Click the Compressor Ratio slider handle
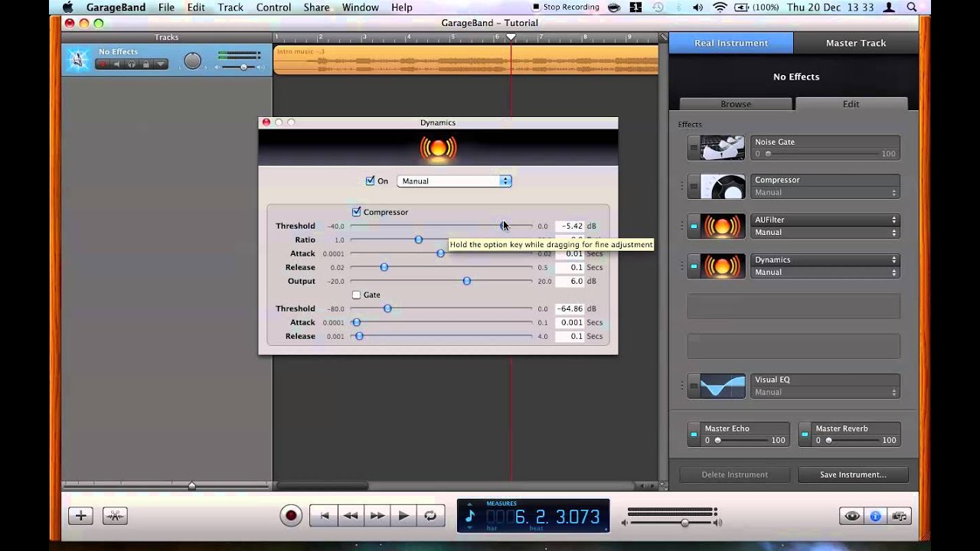980x551 pixels. [x=419, y=240]
